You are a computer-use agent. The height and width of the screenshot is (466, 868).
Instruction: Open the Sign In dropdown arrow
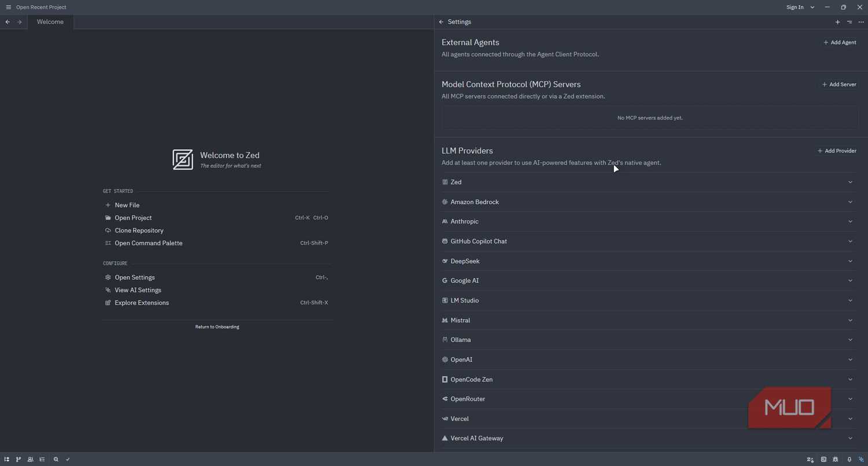click(812, 8)
